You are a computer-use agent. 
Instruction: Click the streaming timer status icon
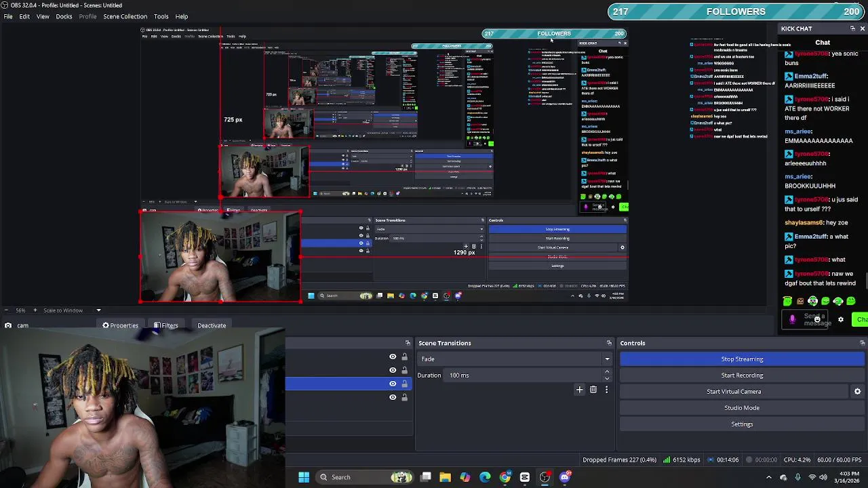pos(711,460)
